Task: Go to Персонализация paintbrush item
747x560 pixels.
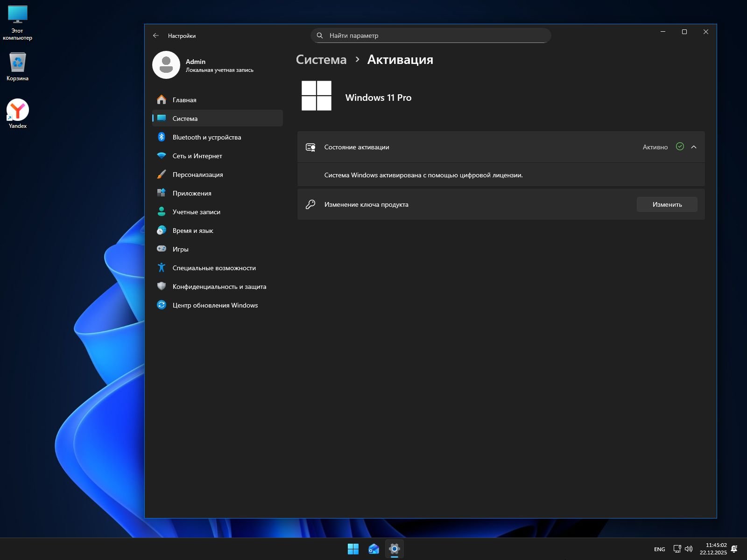Action: click(x=197, y=175)
